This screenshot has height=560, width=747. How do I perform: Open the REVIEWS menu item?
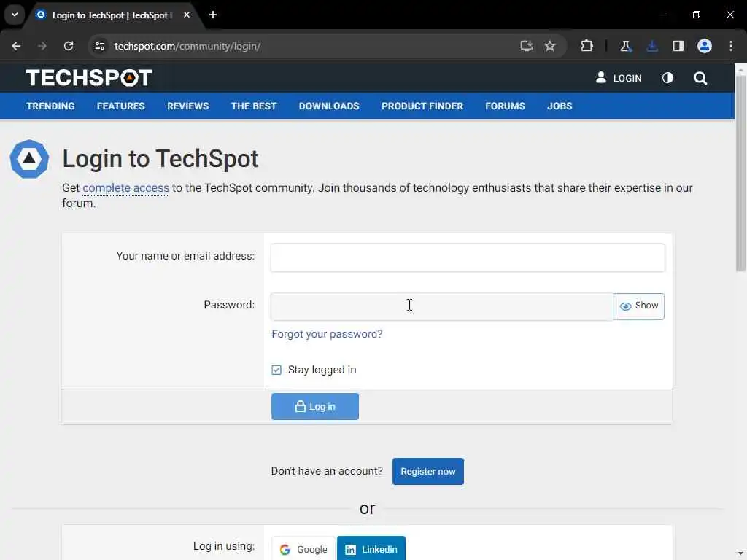187,106
